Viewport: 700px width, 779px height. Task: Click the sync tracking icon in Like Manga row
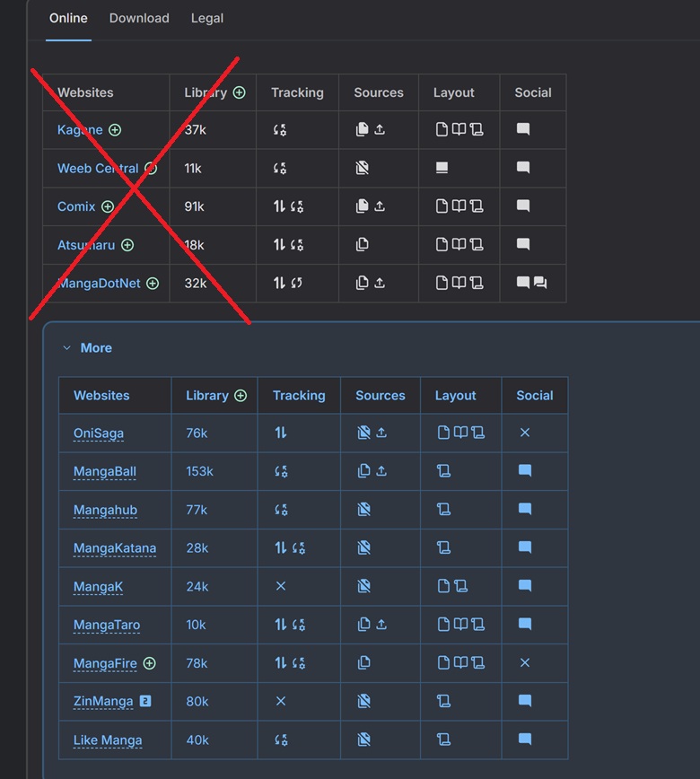pos(281,740)
